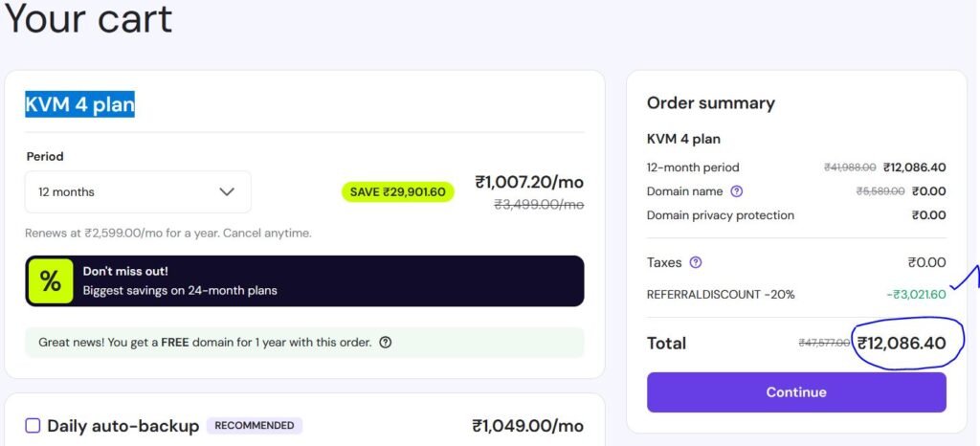Screen dimensions: 980x446
Task: Click the Domain privacy protection line
Action: 720,215
